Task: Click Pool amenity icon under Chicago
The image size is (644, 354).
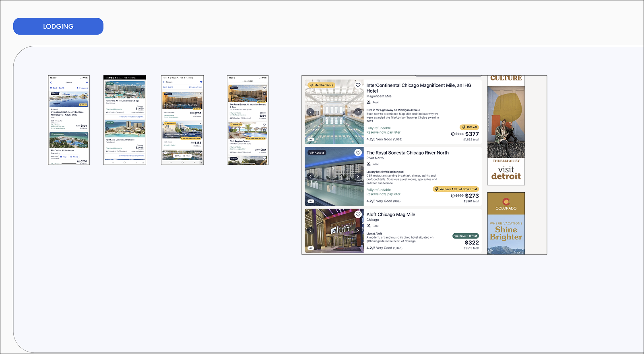Action: (369, 226)
